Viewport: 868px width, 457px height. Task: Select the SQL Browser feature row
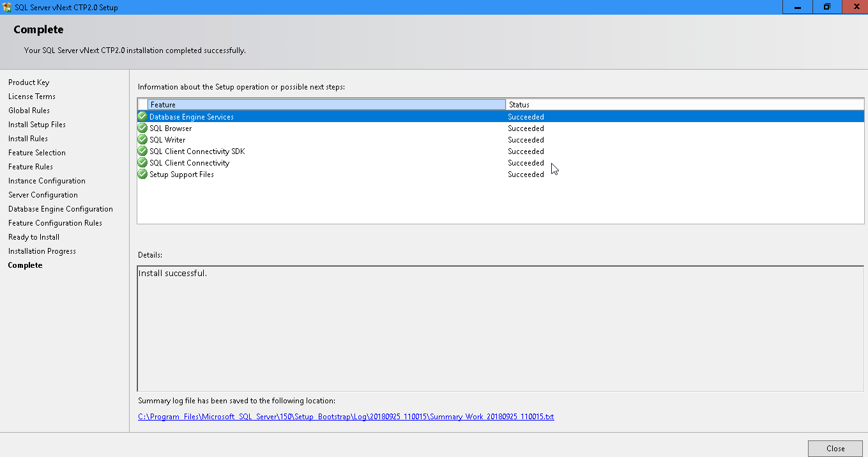click(501, 128)
